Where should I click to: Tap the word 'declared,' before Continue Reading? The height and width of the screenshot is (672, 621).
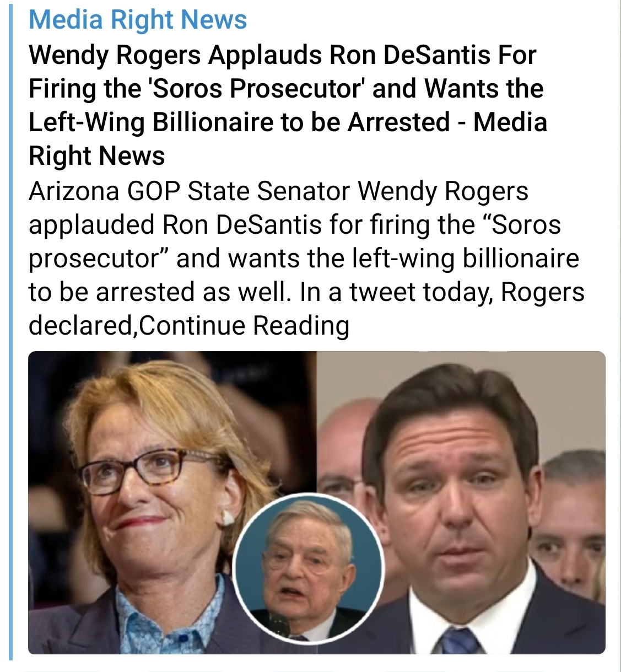point(83,325)
